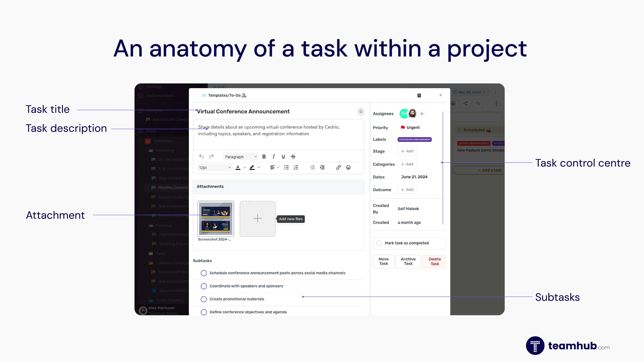This screenshot has width=644, height=362.
Task: Collapse the Personal folder in sidebar
Action: pos(144,225)
